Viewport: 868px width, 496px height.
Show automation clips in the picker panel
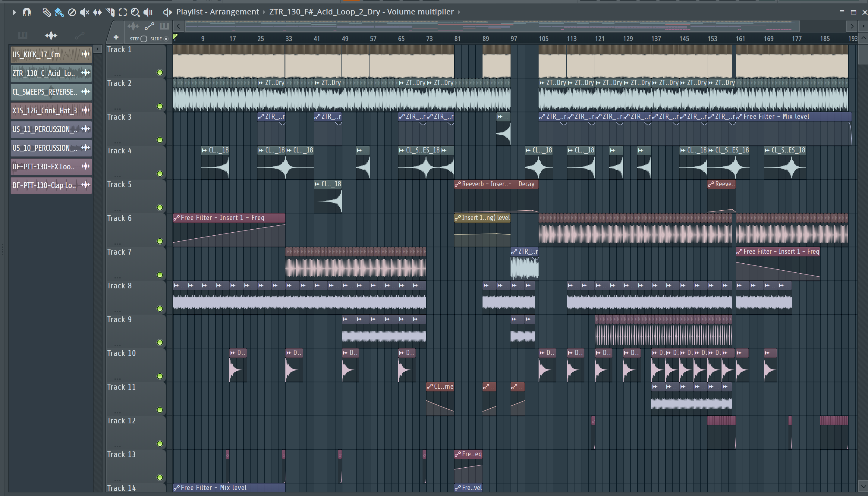click(79, 36)
